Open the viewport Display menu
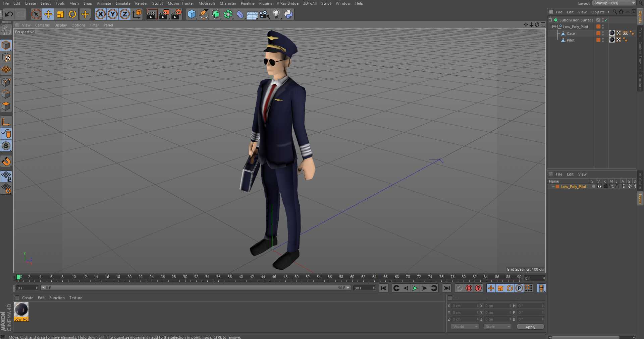 60,25
